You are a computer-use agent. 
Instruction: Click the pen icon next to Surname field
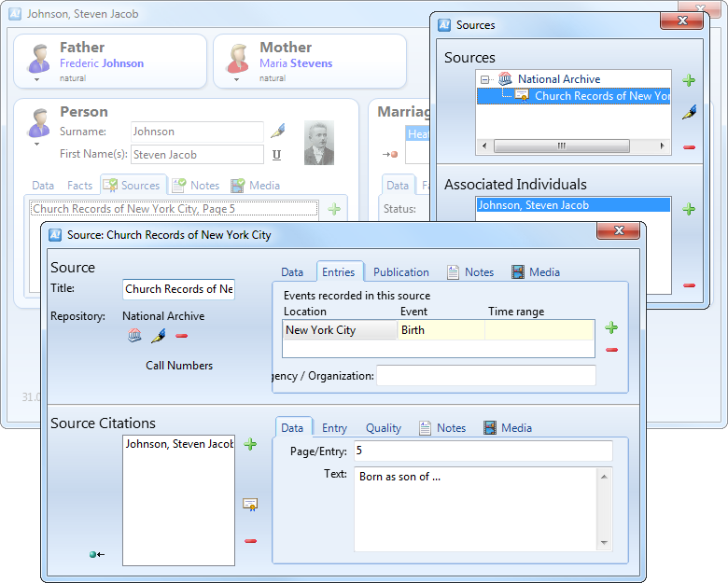pos(277,131)
